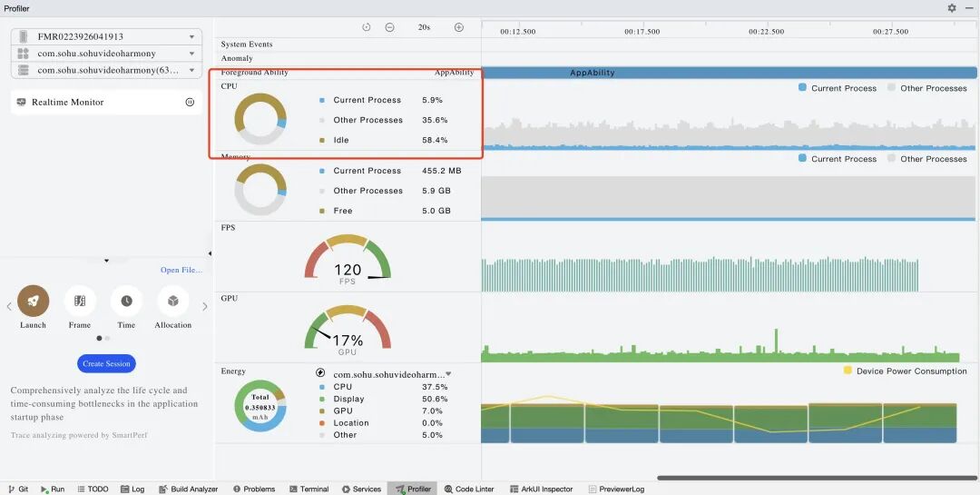Open the Code Linter tab
Screen dimensions: 980x495
(x=469, y=490)
